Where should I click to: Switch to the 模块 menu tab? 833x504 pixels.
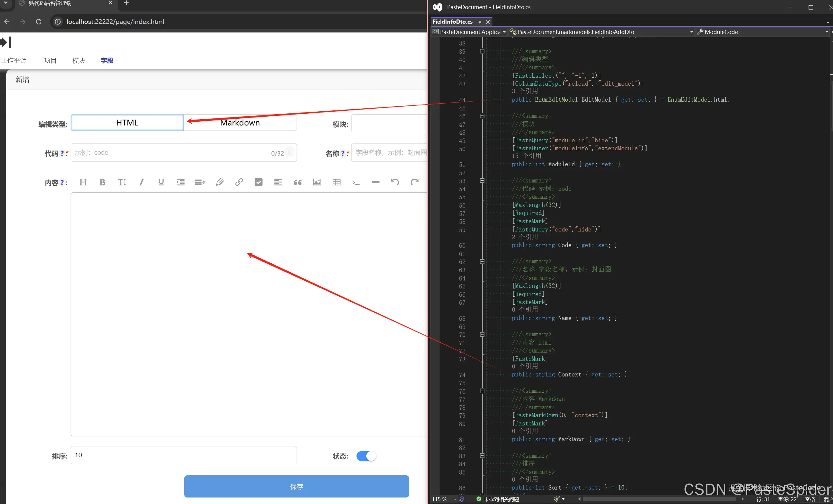79,61
